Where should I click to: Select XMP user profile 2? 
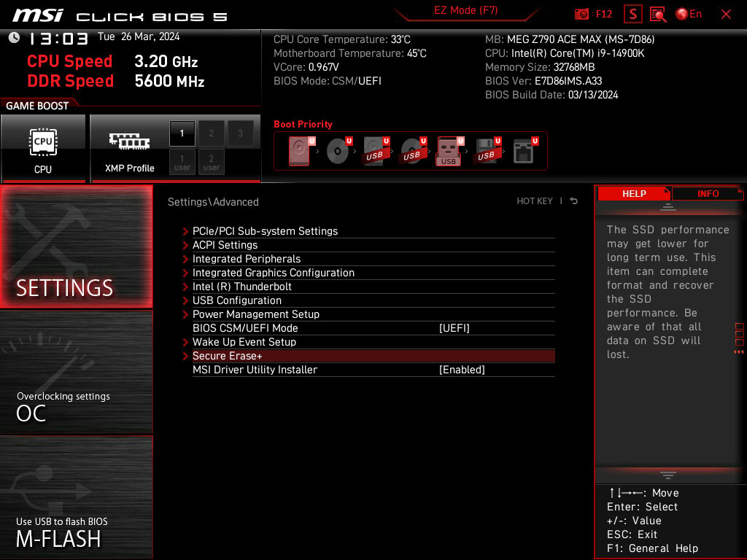click(x=211, y=163)
